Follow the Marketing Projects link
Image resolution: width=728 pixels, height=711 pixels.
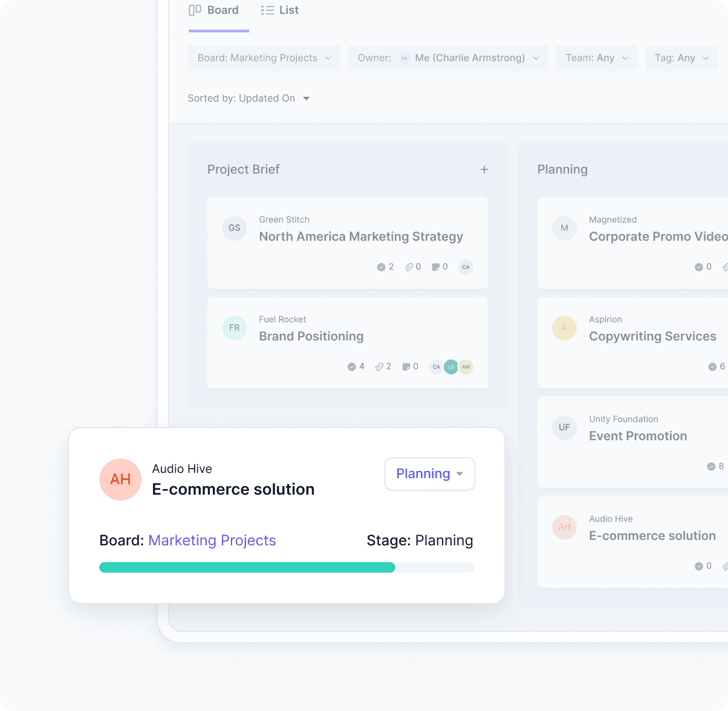point(212,540)
